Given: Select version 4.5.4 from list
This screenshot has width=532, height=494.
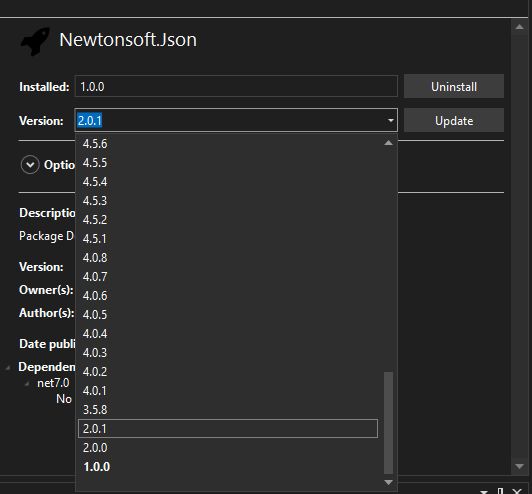Looking at the screenshot, I should (228, 182).
